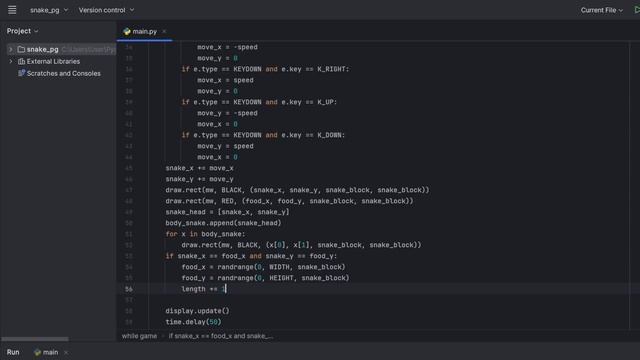This screenshot has width=640, height=360.
Task: Click 'food_x = randrange(0, WIDTH, snake_block)' line
Action: (x=263, y=267)
